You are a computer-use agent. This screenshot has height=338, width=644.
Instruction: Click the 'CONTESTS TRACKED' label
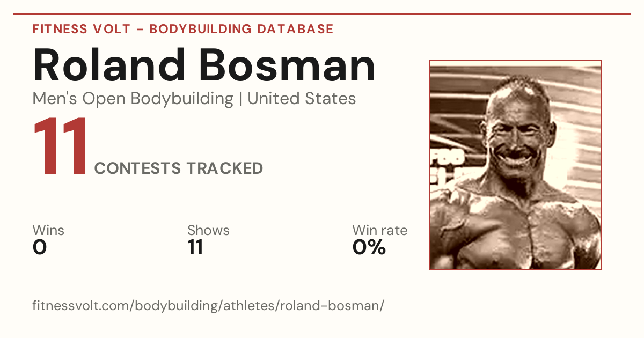pos(179,168)
